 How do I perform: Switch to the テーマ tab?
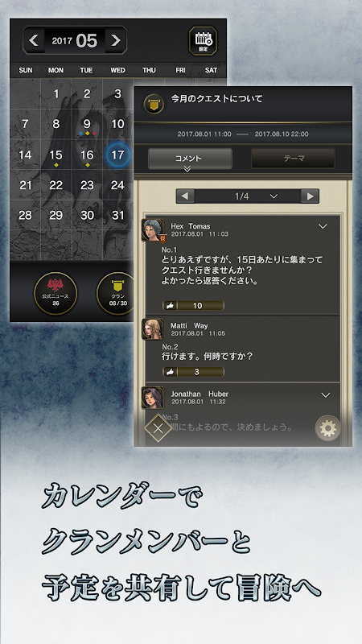(x=293, y=159)
